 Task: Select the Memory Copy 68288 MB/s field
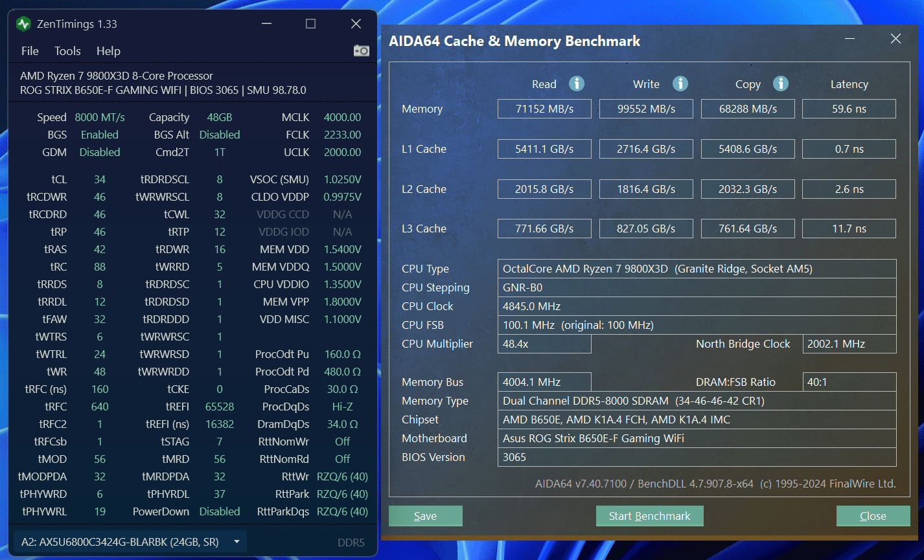point(748,109)
